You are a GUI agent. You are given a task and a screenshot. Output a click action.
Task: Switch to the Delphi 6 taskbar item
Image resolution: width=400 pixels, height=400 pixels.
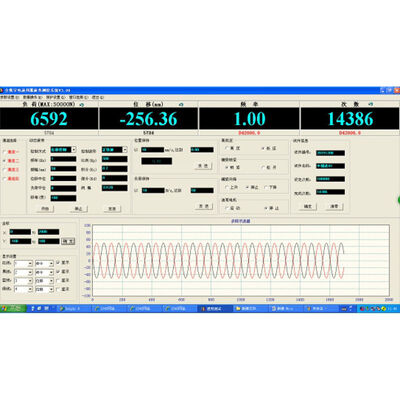point(73,309)
